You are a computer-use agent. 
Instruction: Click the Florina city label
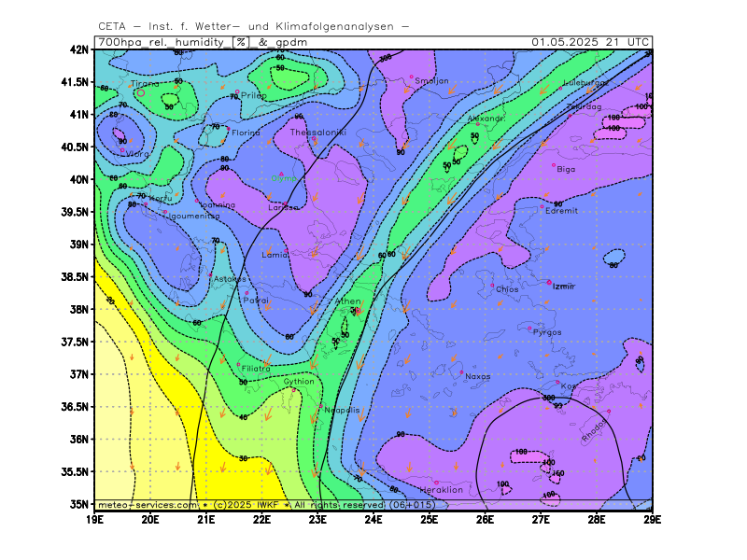(246, 133)
